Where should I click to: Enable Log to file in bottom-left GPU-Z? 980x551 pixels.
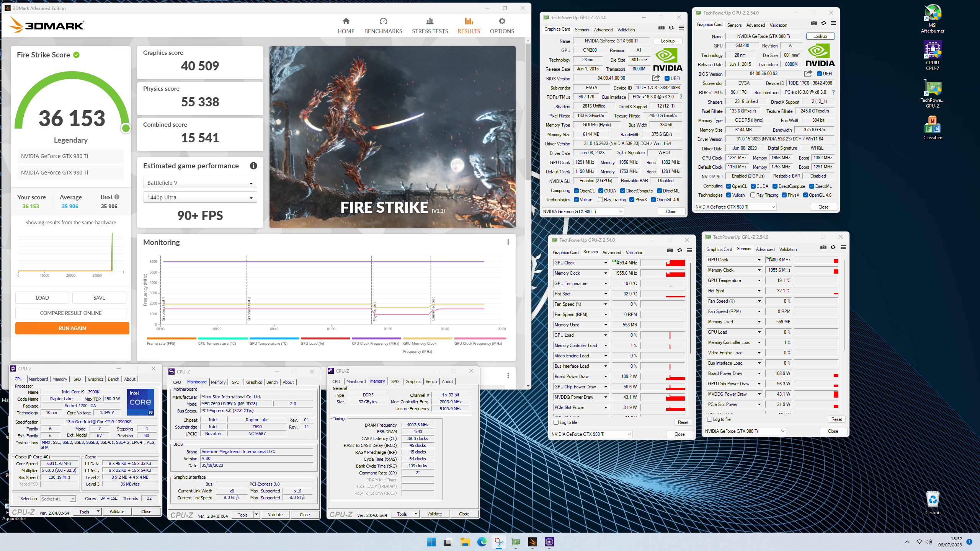click(x=556, y=422)
